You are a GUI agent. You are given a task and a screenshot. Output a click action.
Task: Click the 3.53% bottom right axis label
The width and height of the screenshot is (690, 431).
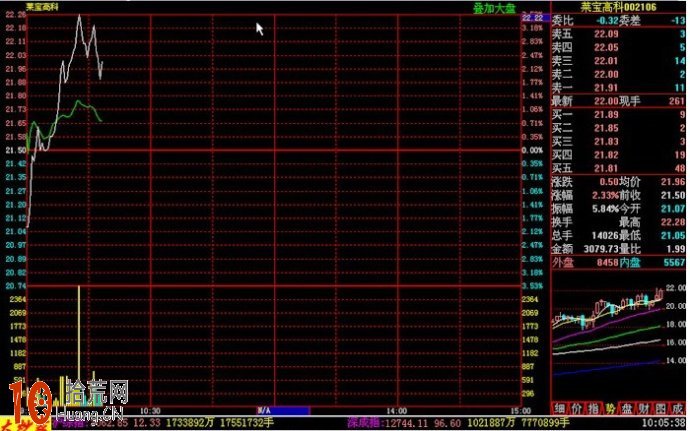(x=532, y=286)
